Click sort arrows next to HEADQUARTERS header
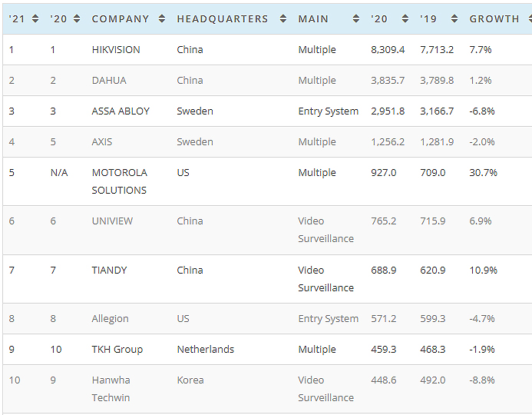This screenshot has width=532, height=415. tap(283, 18)
